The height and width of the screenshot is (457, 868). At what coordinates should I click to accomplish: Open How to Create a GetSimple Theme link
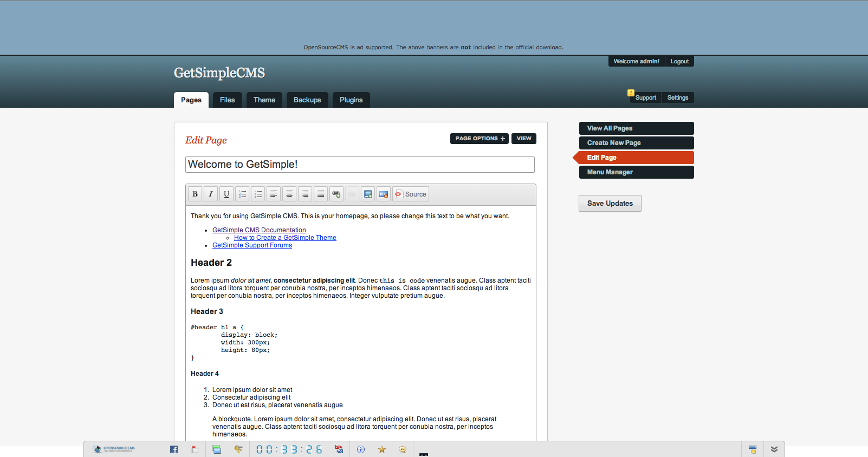tap(285, 238)
